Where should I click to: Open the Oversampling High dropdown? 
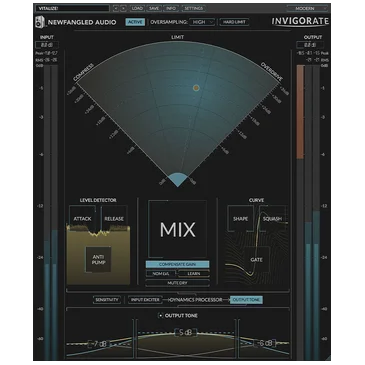tap(202, 22)
